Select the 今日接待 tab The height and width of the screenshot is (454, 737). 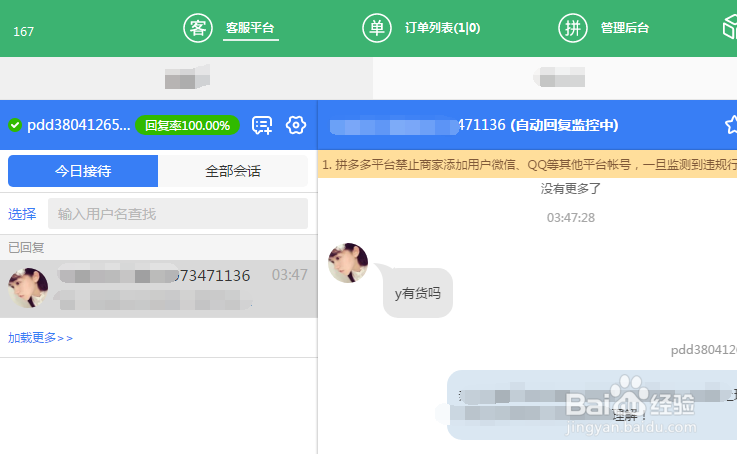(83, 171)
